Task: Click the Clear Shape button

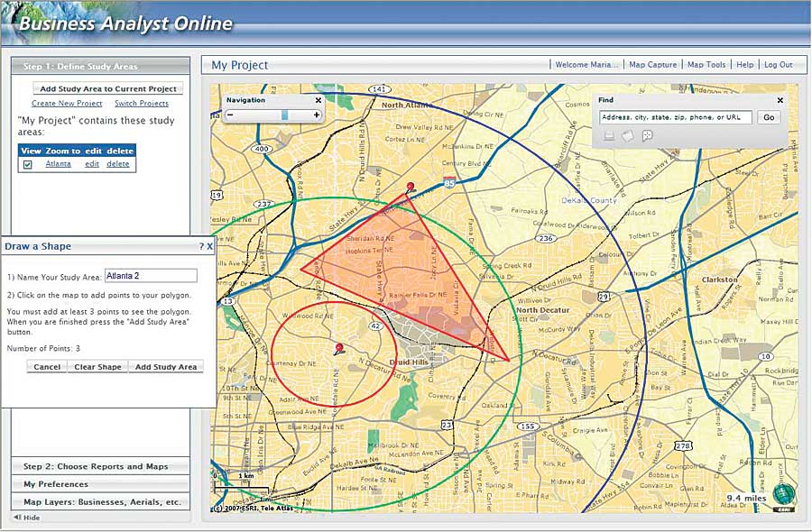Action: pos(97,367)
